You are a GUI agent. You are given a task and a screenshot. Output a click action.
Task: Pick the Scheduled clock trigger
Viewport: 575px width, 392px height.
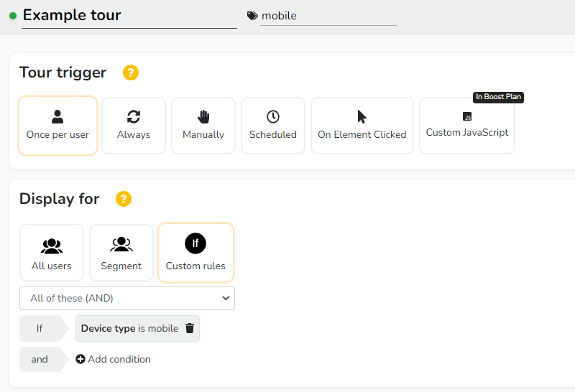pyautogui.click(x=273, y=126)
